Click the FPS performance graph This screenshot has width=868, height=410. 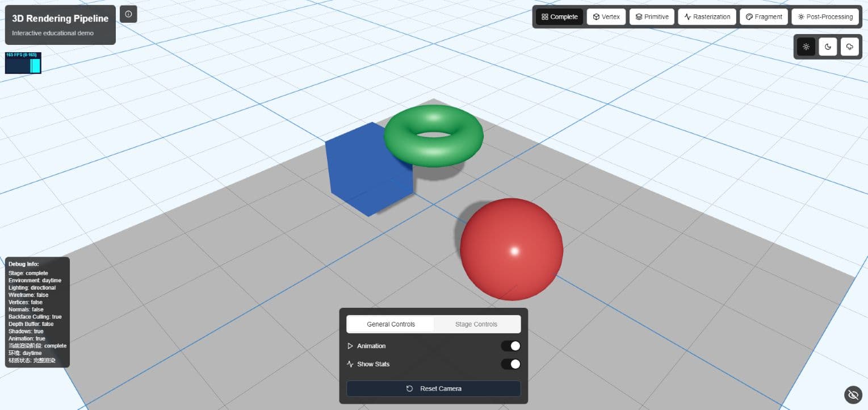(23, 63)
